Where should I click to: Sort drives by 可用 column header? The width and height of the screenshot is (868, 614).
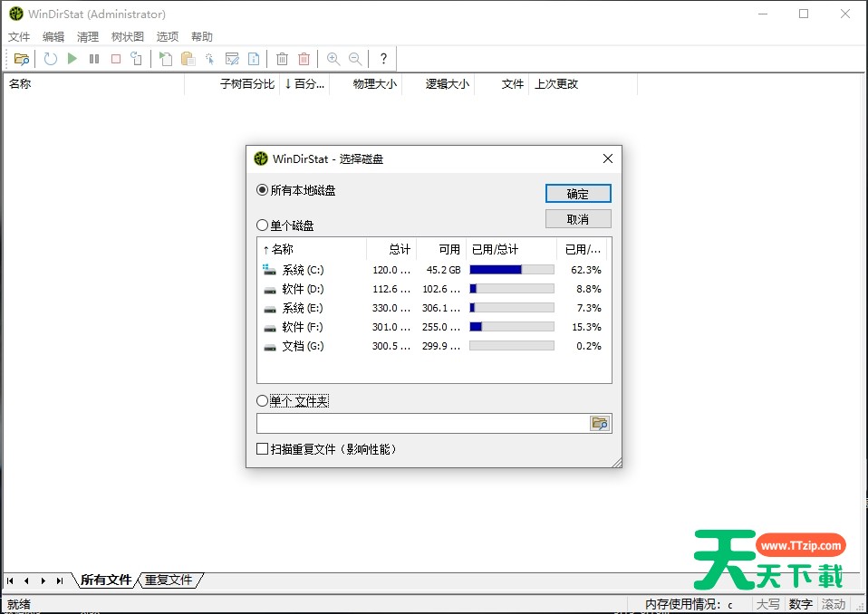(x=441, y=249)
